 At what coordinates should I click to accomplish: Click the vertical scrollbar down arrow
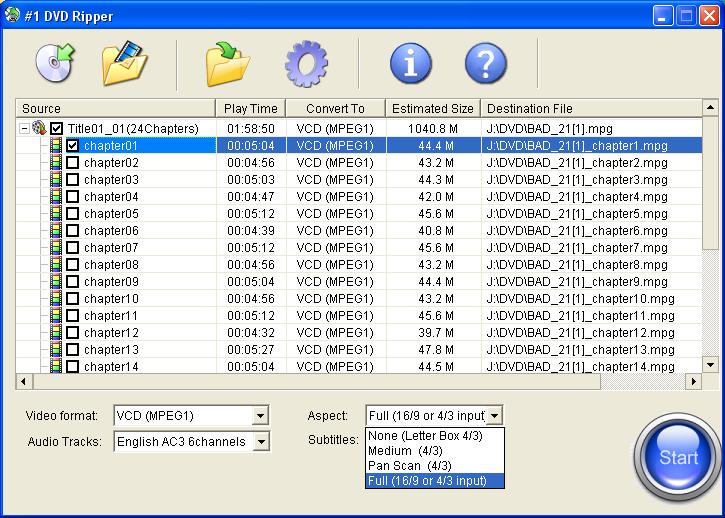(x=710, y=365)
